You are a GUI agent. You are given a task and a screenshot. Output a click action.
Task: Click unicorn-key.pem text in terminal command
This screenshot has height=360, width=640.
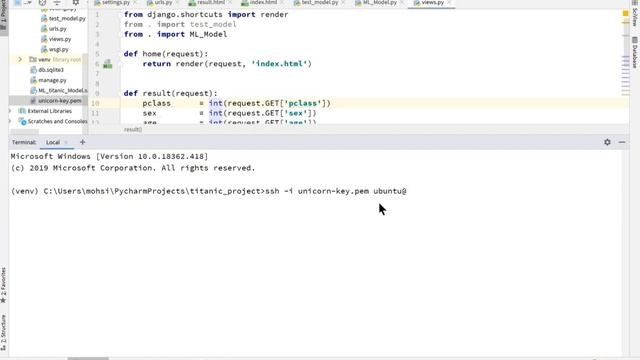(333, 191)
